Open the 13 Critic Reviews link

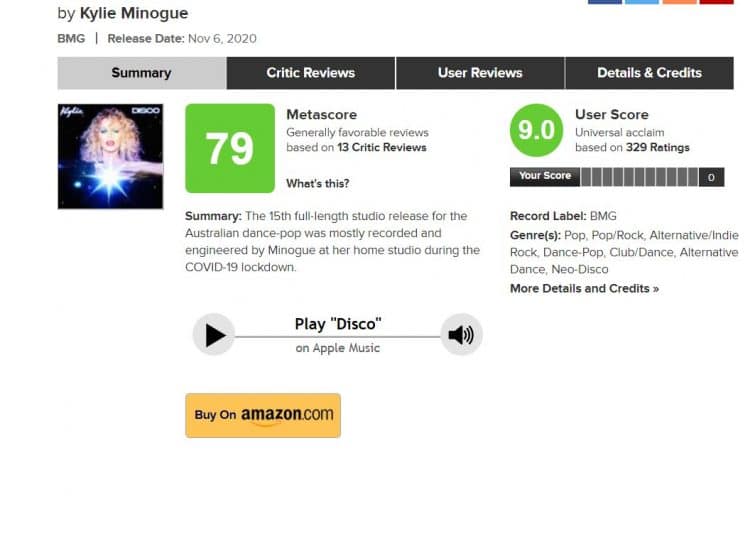coord(382,147)
